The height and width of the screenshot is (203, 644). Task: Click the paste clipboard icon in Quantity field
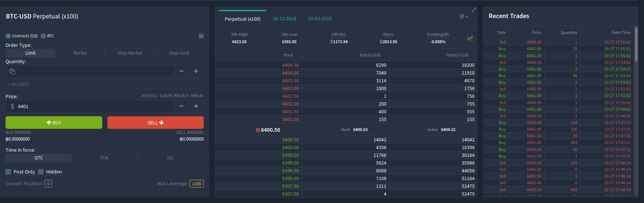pyautogui.click(x=12, y=71)
